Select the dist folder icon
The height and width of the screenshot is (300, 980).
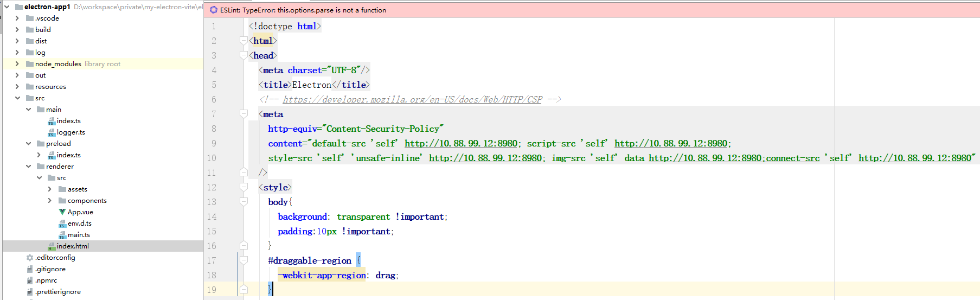[30, 41]
